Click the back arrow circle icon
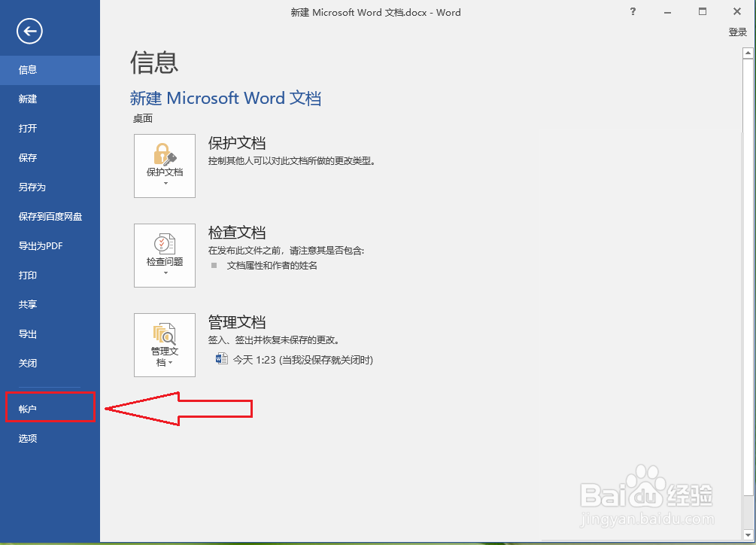 pos(29,32)
